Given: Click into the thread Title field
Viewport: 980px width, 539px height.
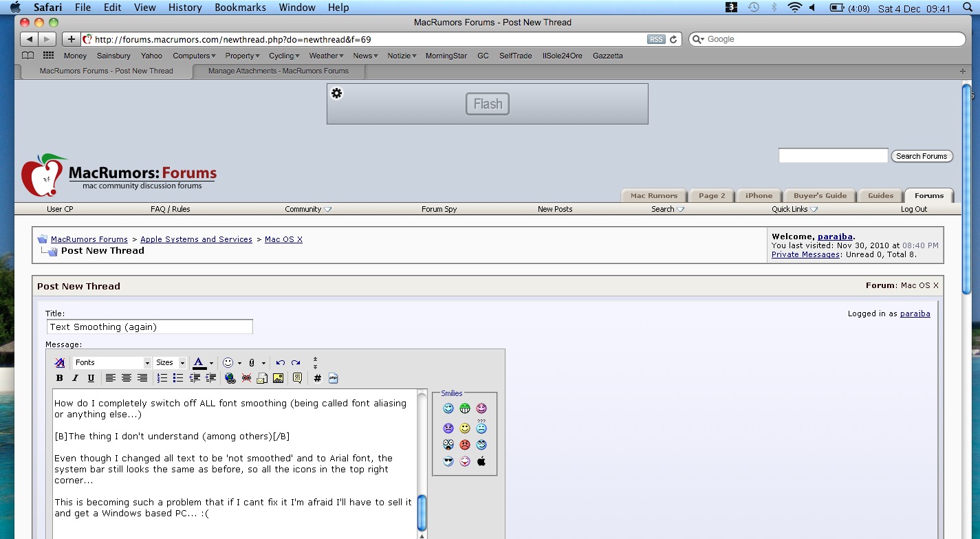Looking at the screenshot, I should coord(150,327).
